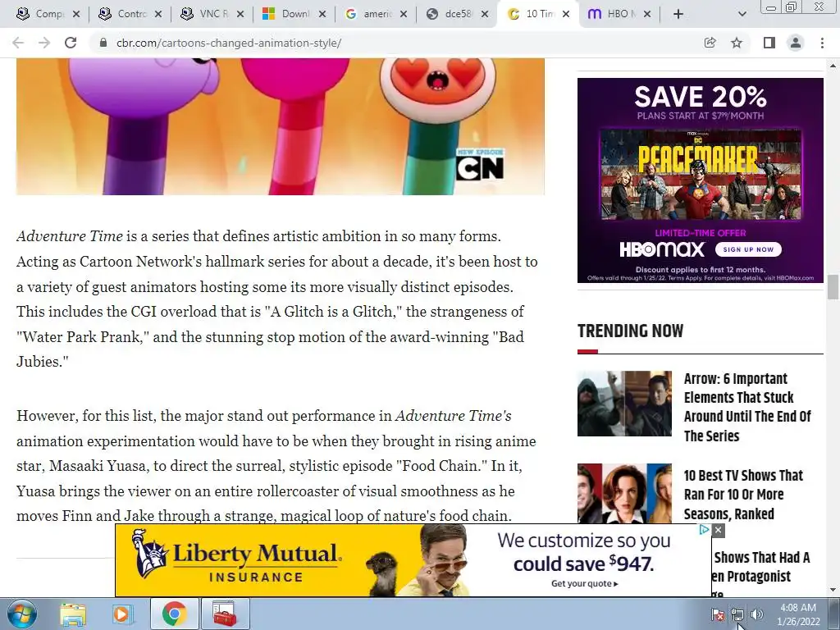Close the Downl tab
Image resolution: width=840 pixels, height=630 pixels.
322,15
